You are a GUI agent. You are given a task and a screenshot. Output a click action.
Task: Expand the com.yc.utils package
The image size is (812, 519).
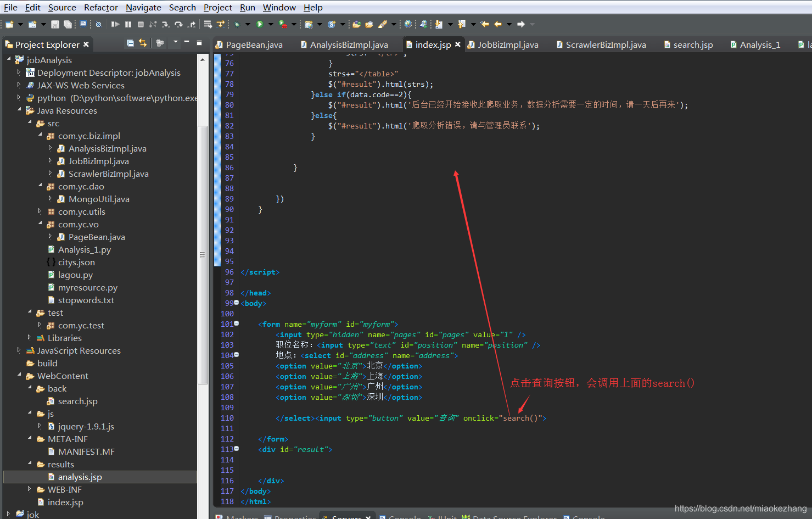(40, 211)
